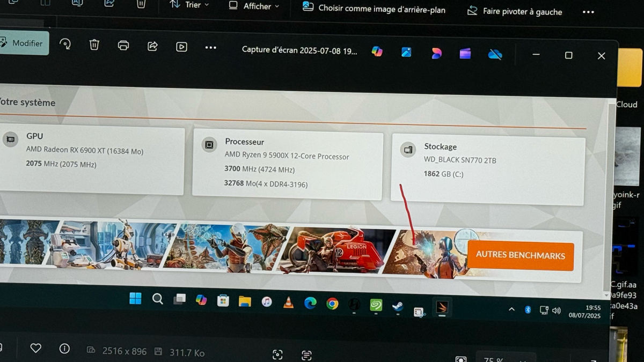Open the green Seagate icon on the taskbar
Image resolution: width=644 pixels, height=362 pixels.
(x=376, y=305)
